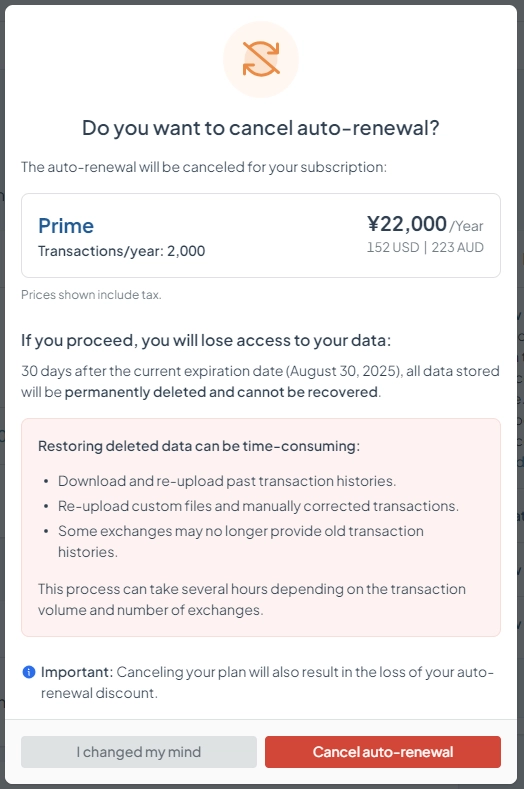The width and height of the screenshot is (524, 789).
Task: Confirm with the red Cancel auto-renewal button
Action: tap(383, 752)
